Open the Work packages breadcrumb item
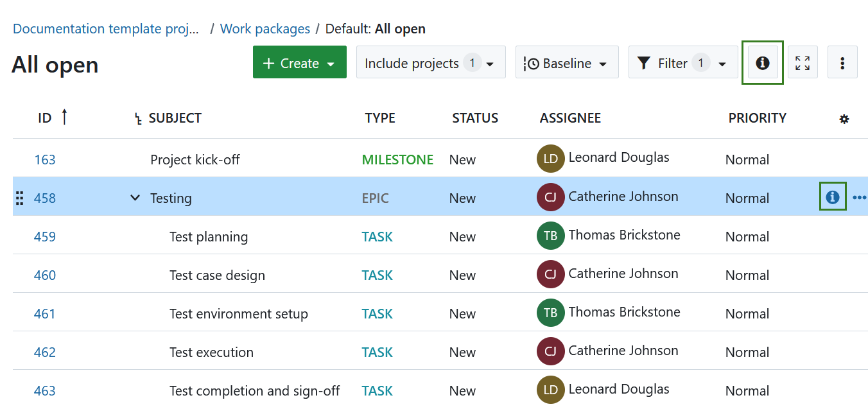Image resolution: width=868 pixels, height=409 pixels. pos(265,28)
